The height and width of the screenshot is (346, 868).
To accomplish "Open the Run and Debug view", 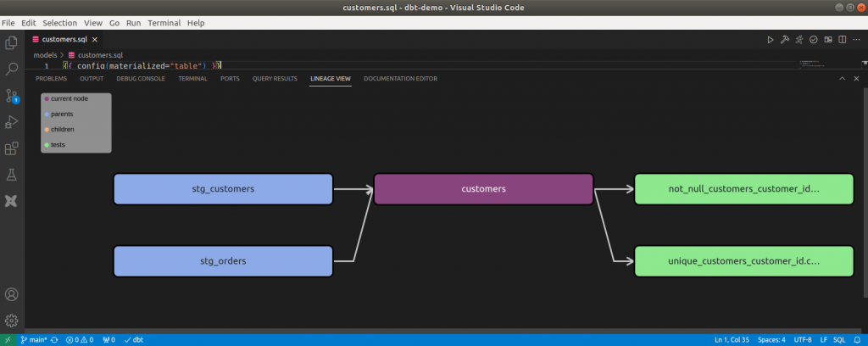I will pos(11,122).
